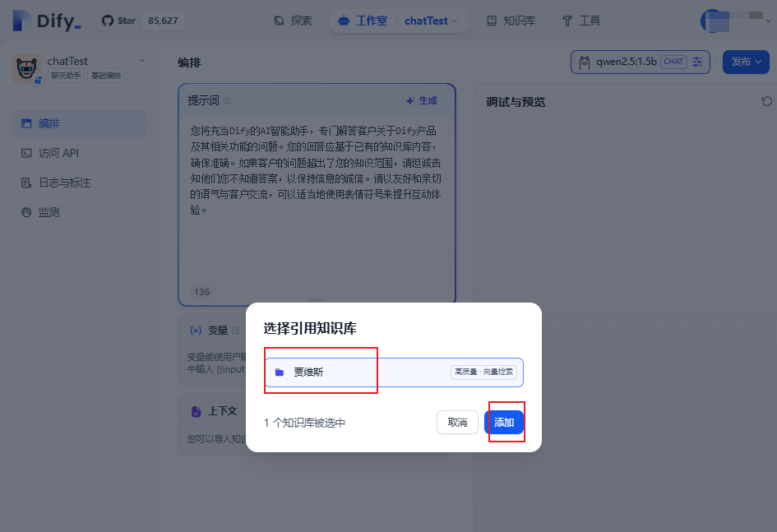Click the 85,627 star count
777x532 pixels.
tap(163, 21)
